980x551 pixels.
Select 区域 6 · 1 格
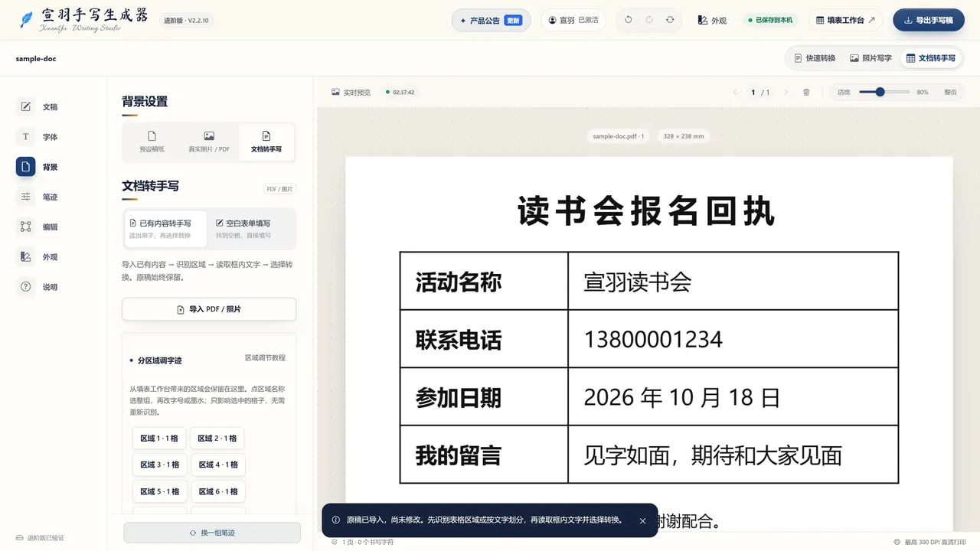[217, 491]
